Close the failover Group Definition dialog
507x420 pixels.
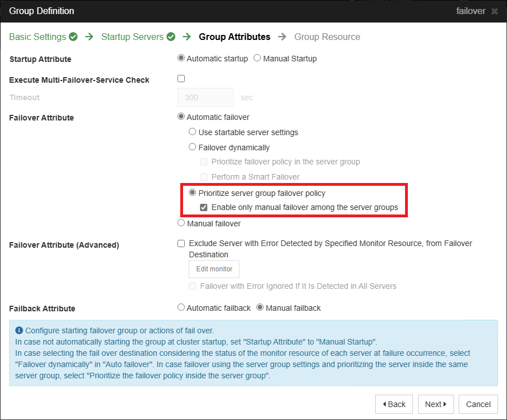coord(494,11)
